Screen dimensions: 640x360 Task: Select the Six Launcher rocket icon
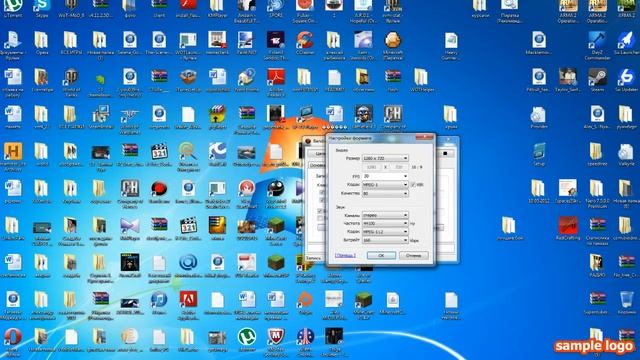click(x=626, y=43)
